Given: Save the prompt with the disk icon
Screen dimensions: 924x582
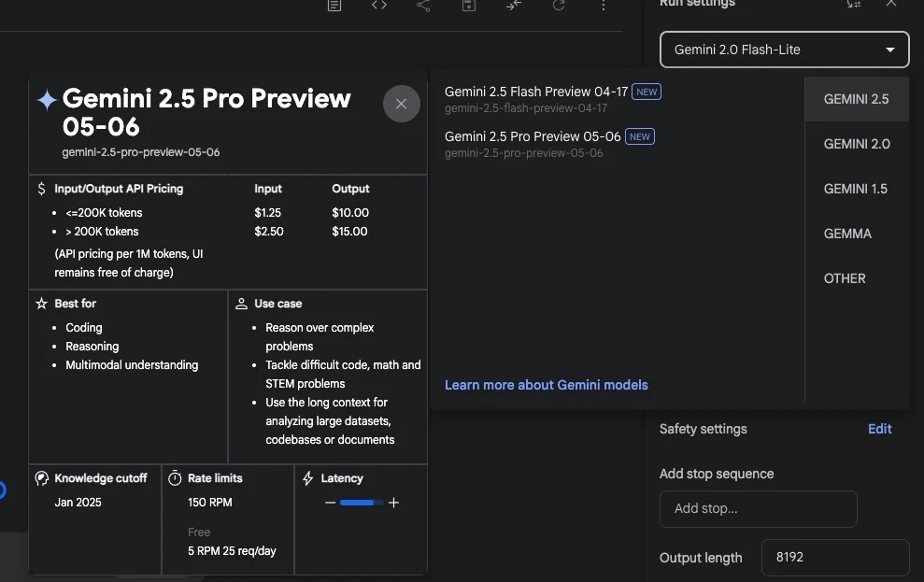Looking at the screenshot, I should 468,6.
